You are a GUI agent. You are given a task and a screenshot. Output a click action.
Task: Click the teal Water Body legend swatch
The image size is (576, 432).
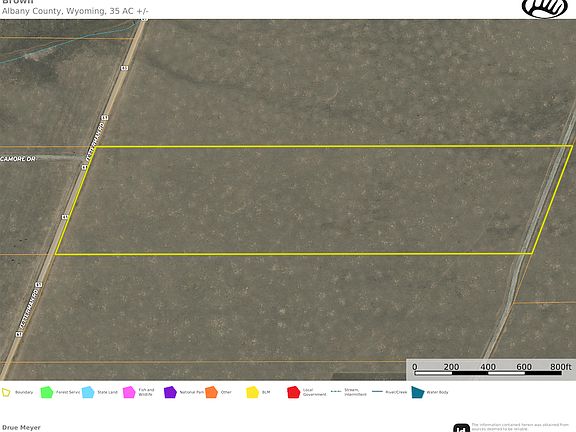click(418, 392)
